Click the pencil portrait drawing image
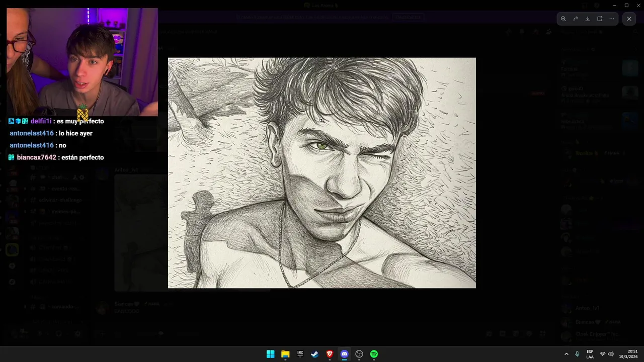Screen dimensions: 644x362 [x=322, y=173]
